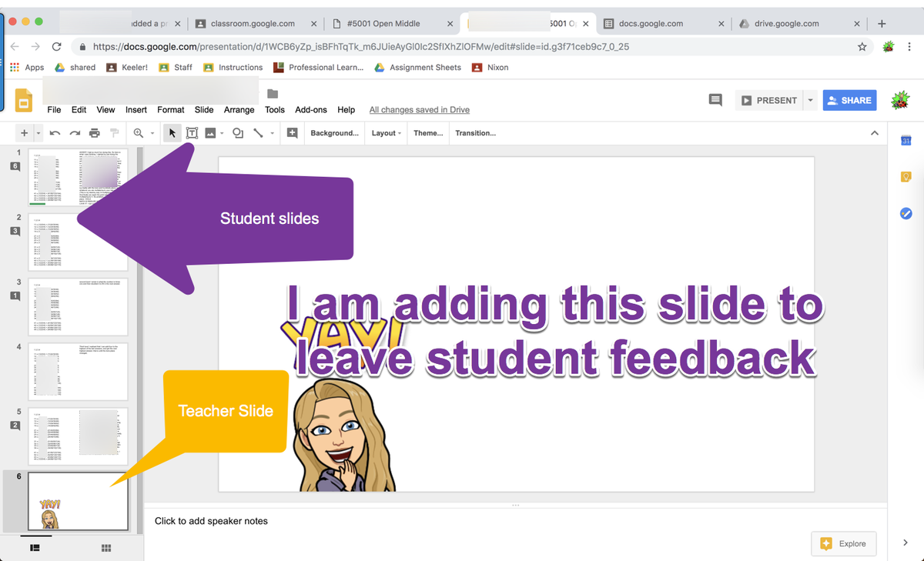Click the Transition... button
924x561 pixels.
[x=475, y=133]
